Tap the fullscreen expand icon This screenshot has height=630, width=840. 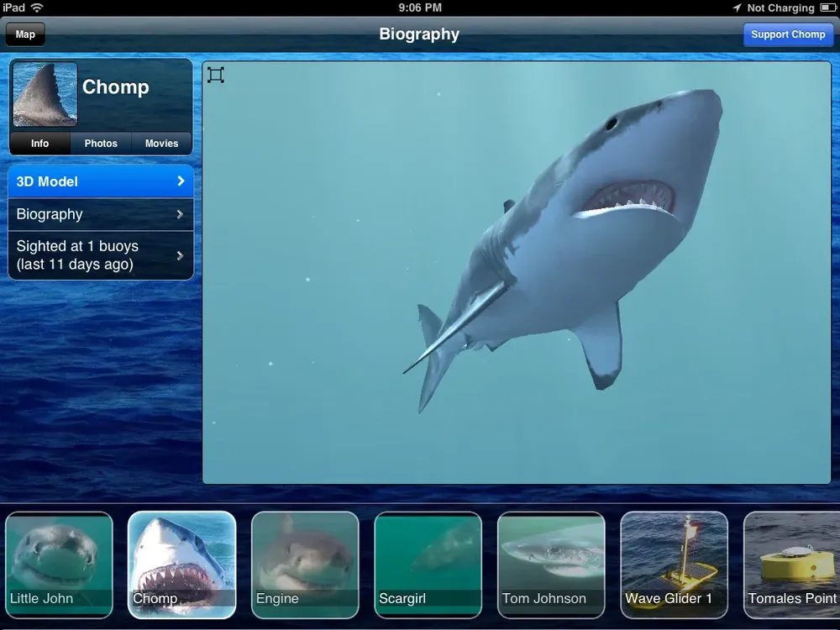215,75
